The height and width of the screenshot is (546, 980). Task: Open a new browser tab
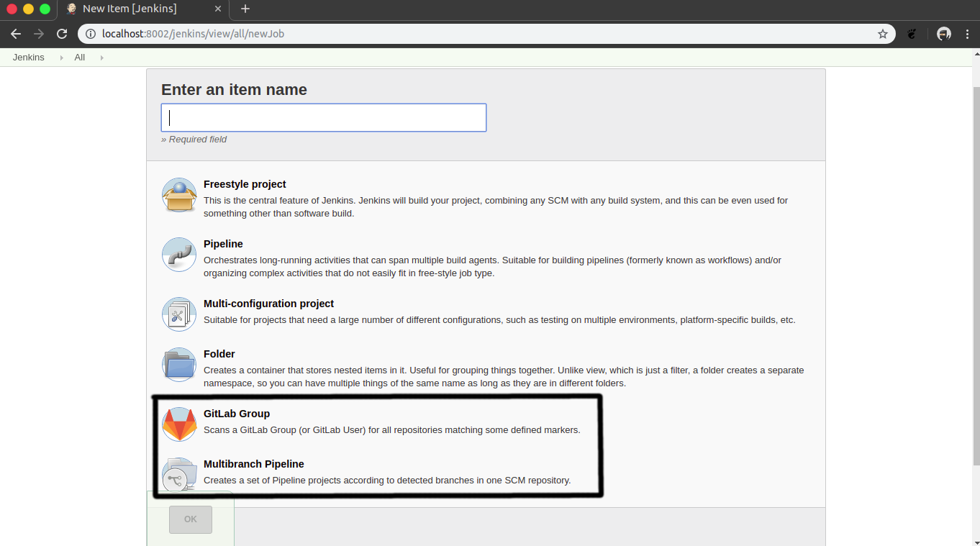pos(245,9)
